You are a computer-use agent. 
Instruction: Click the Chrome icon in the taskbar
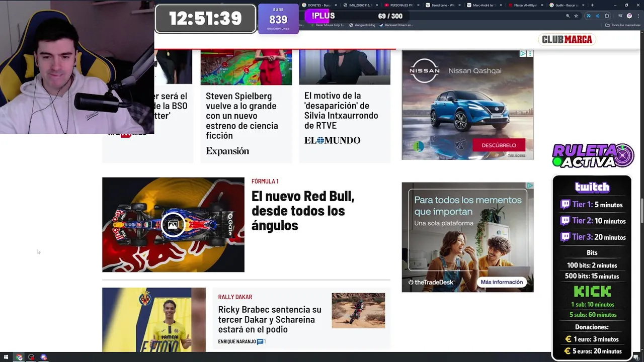(19, 357)
